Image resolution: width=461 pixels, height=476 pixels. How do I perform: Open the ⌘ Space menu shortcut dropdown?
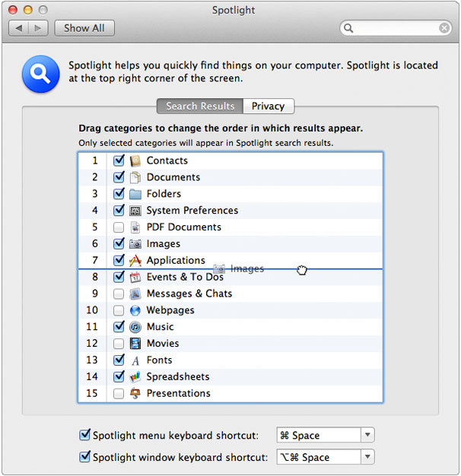click(326, 436)
